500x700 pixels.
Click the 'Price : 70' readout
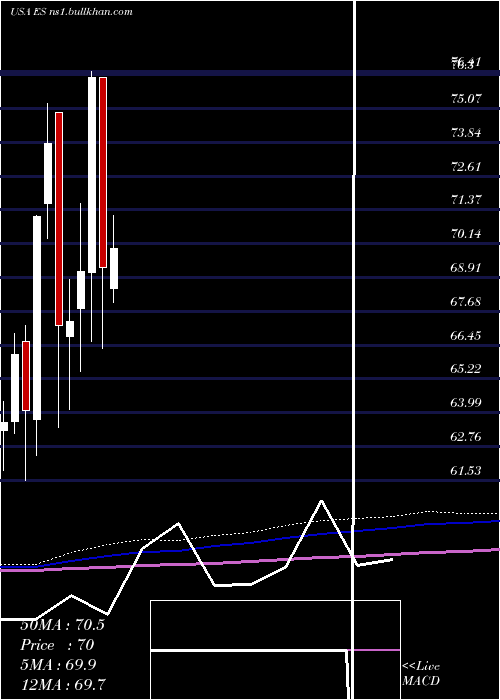coord(57,645)
